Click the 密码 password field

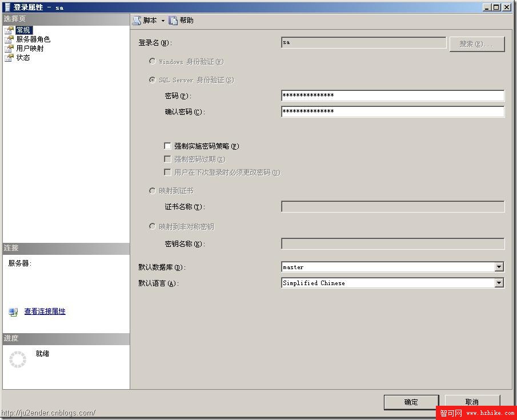click(392, 95)
